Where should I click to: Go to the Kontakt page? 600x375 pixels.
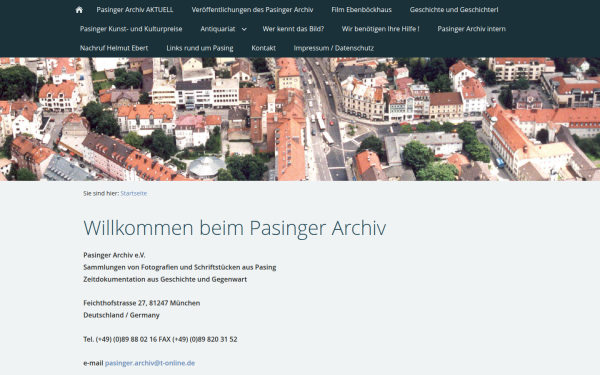(263, 48)
